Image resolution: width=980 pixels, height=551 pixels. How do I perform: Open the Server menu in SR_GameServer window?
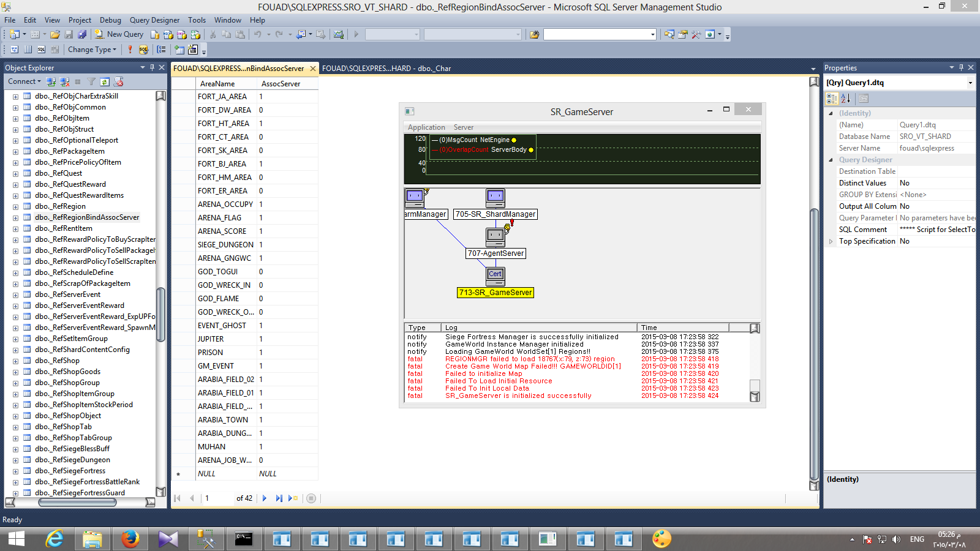click(x=463, y=127)
